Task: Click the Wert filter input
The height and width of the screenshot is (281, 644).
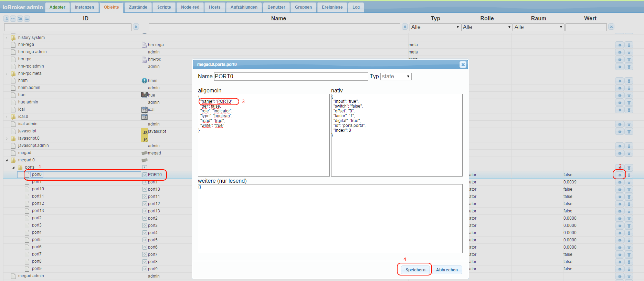Action: [x=586, y=27]
